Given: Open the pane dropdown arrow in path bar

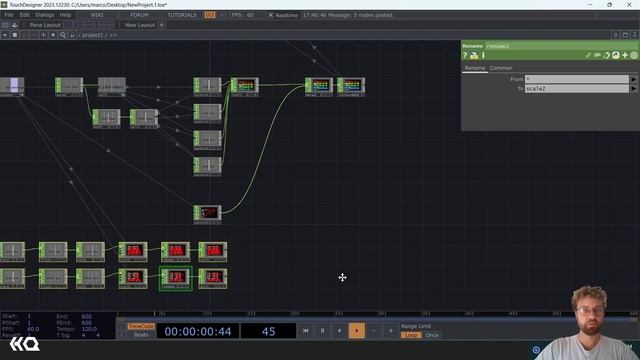Looking at the screenshot, I should [5, 35].
